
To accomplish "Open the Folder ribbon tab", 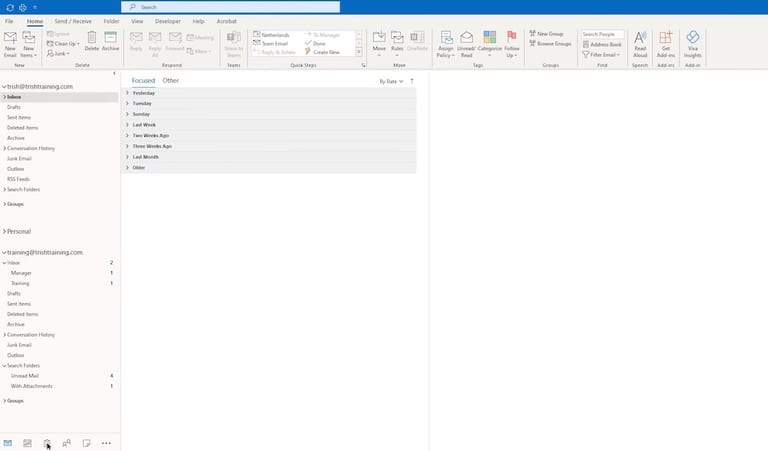I will click(111, 21).
